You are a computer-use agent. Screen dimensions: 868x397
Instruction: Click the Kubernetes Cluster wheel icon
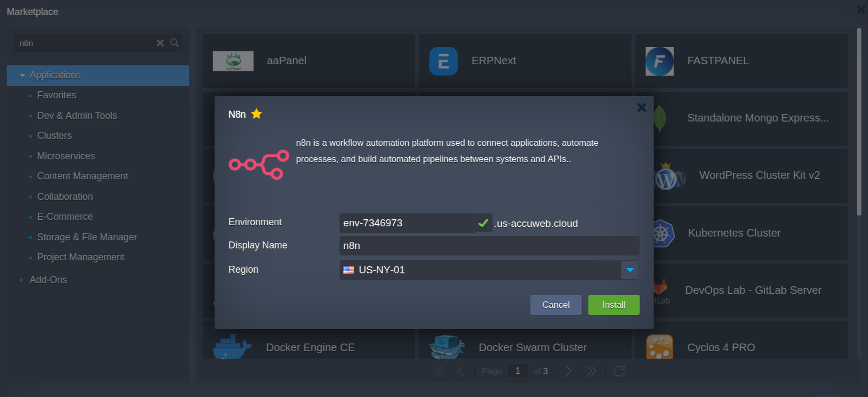662,233
